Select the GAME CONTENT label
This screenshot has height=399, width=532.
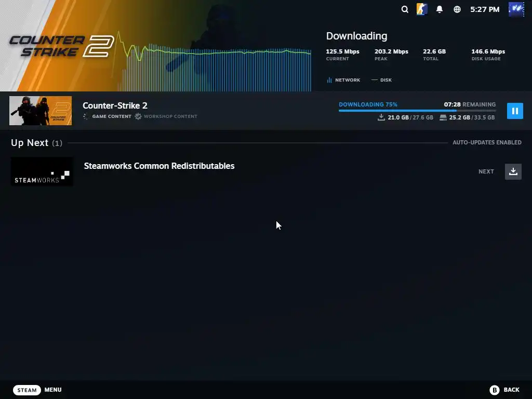pyautogui.click(x=112, y=116)
